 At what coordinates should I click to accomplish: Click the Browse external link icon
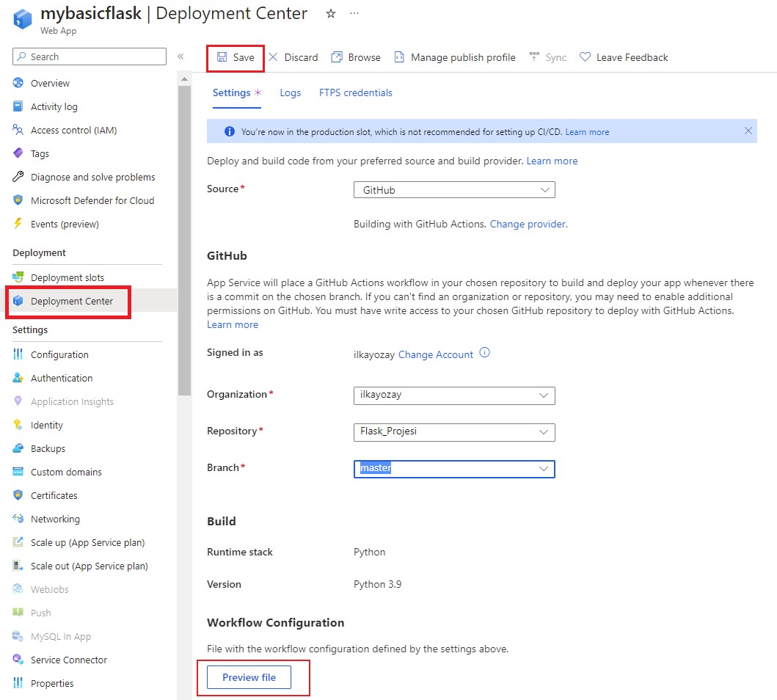[337, 57]
